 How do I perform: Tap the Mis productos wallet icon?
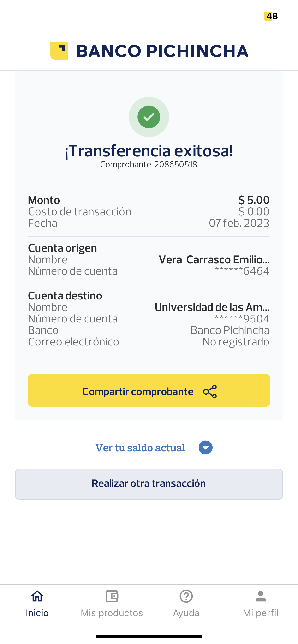click(x=112, y=596)
